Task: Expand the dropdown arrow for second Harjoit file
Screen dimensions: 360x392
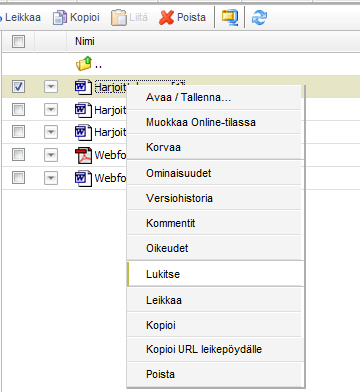Action: [51, 109]
